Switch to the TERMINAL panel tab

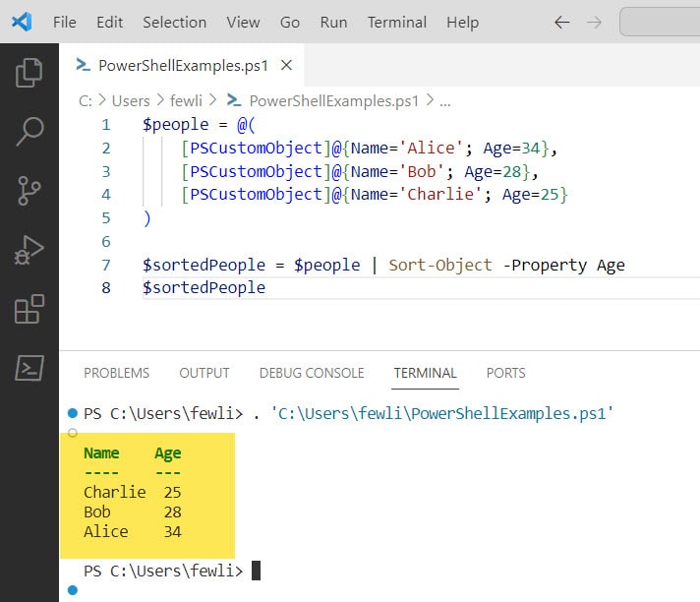coord(425,373)
